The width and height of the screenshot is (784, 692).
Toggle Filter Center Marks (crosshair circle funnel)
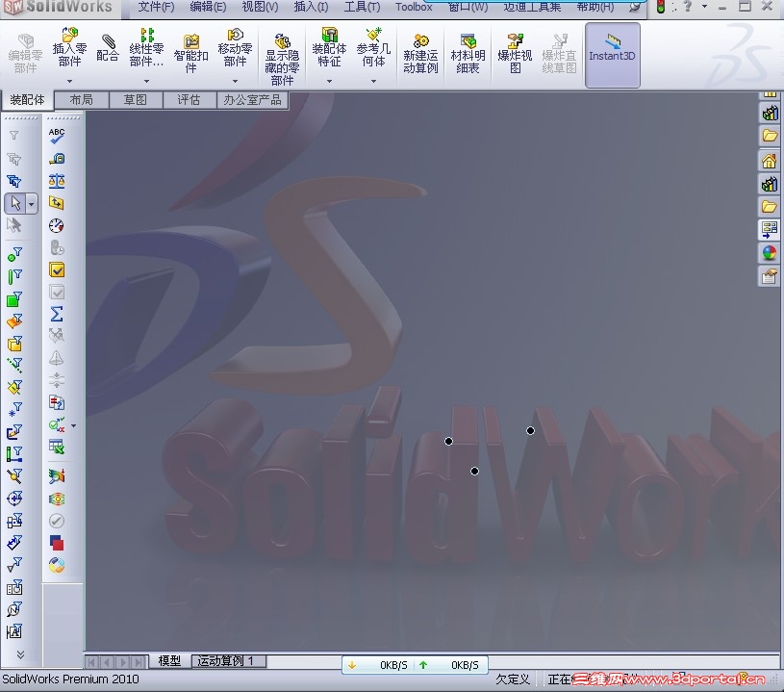[14, 498]
